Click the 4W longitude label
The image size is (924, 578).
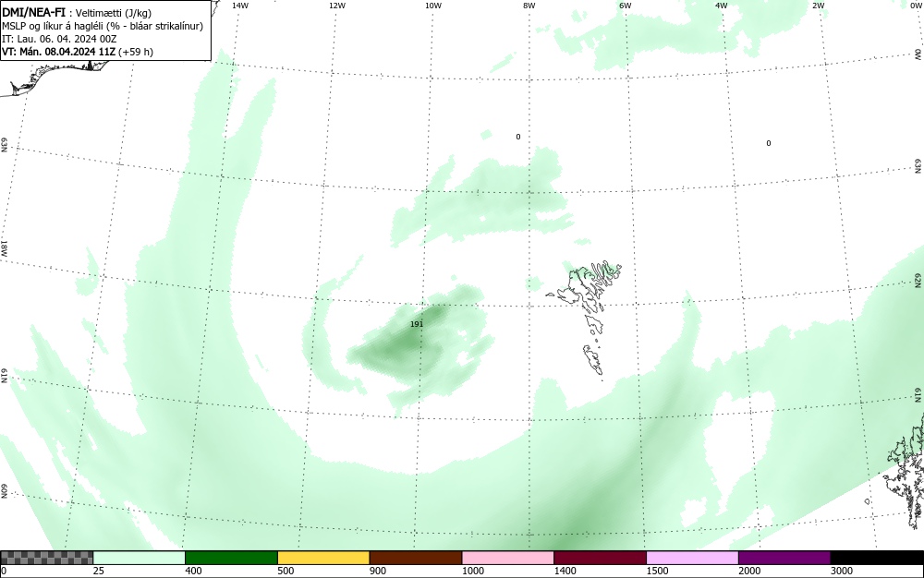click(x=722, y=6)
